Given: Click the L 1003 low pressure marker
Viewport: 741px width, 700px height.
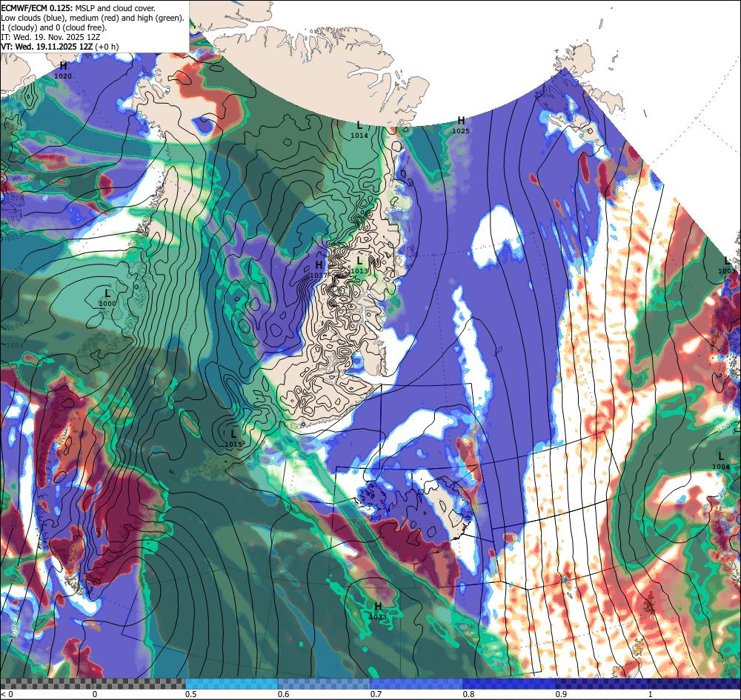Looking at the screenshot, I should click(x=727, y=265).
